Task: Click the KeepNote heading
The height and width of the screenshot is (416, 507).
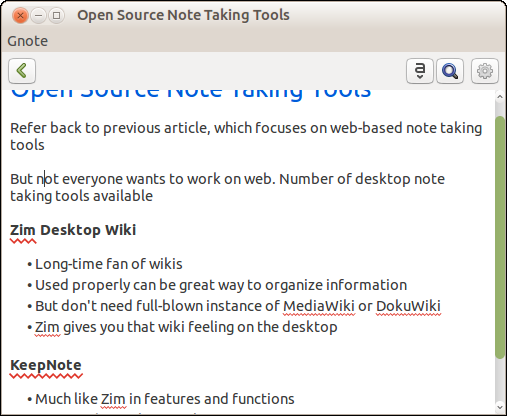Action: click(46, 365)
